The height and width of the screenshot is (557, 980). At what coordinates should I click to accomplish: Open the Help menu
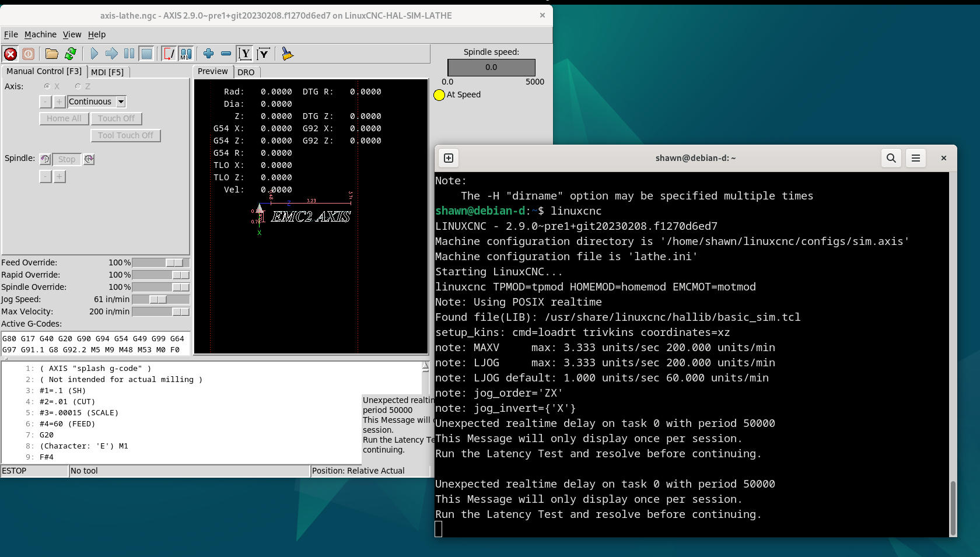click(x=97, y=34)
